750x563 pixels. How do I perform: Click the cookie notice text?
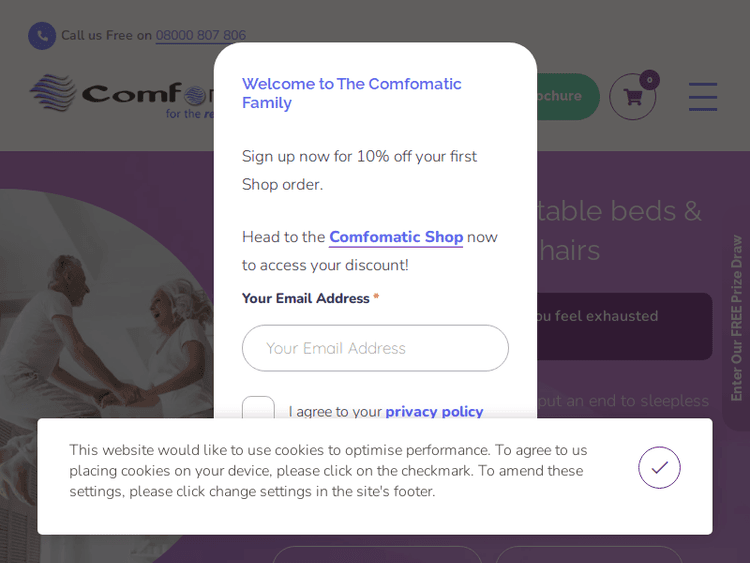pos(330,470)
